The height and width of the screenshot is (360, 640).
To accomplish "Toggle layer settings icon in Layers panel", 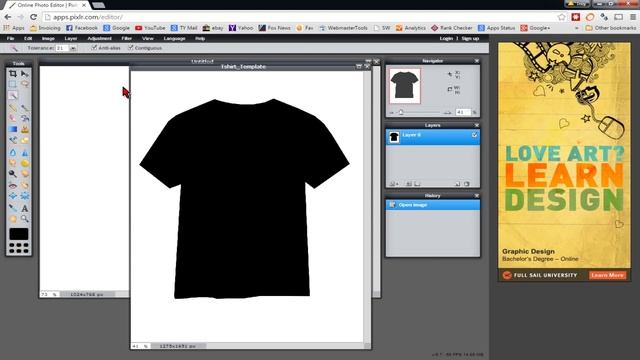I will click(393, 184).
